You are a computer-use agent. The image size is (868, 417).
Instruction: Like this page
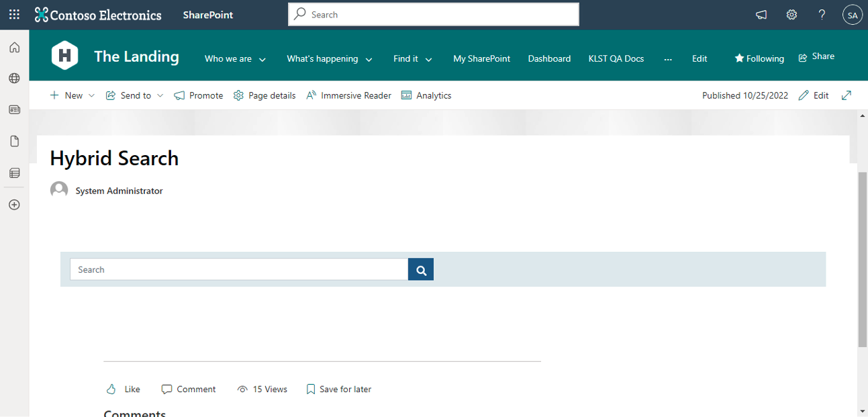124,389
